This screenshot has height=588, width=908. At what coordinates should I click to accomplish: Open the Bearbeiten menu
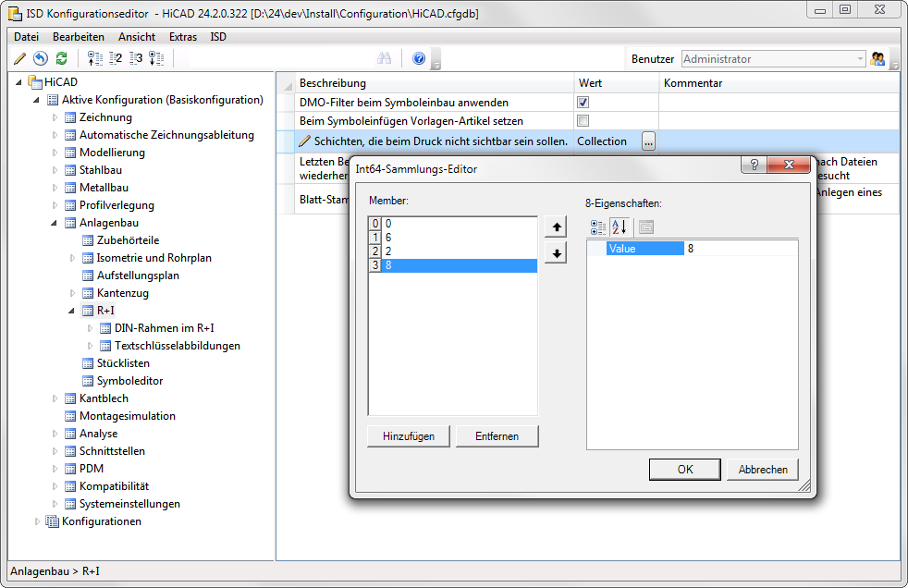coord(79,37)
